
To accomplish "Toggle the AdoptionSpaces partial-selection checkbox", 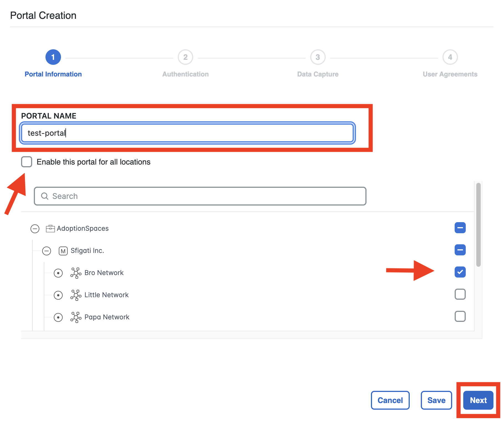I will click(460, 228).
